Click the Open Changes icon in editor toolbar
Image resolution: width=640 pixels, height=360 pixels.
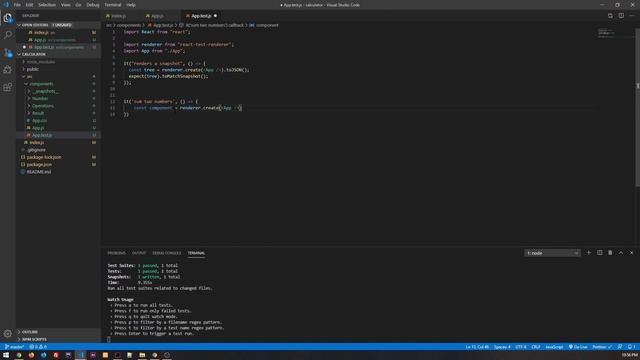610,16
